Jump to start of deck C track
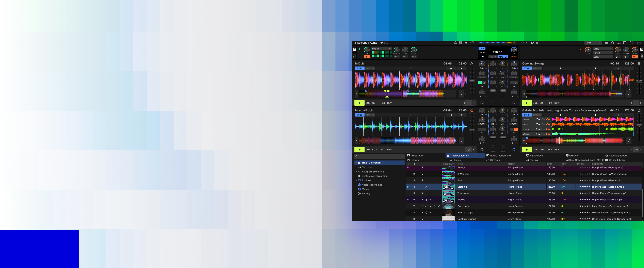This screenshot has width=644, height=268. tap(357, 141)
